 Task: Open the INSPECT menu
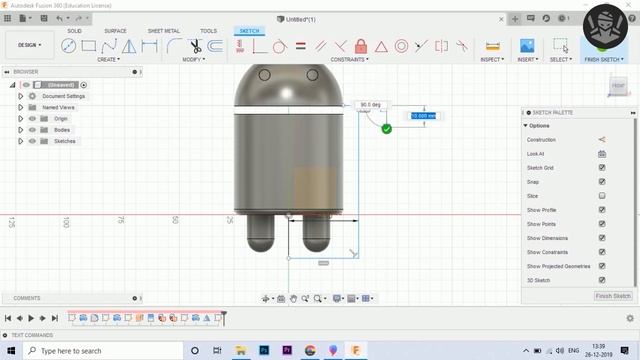click(492, 60)
